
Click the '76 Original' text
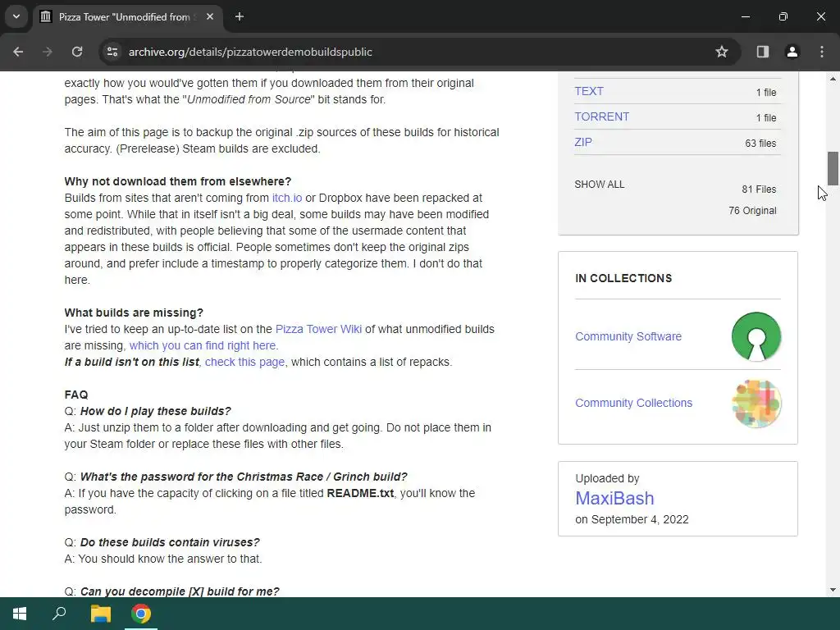[752, 211]
